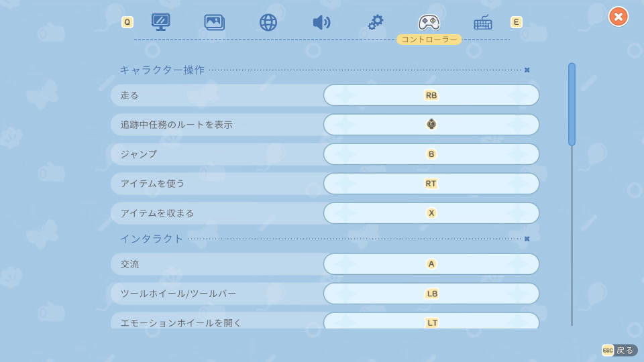Select the controller gamepad settings icon
Screen dimensions: 644x362
(x=429, y=22)
